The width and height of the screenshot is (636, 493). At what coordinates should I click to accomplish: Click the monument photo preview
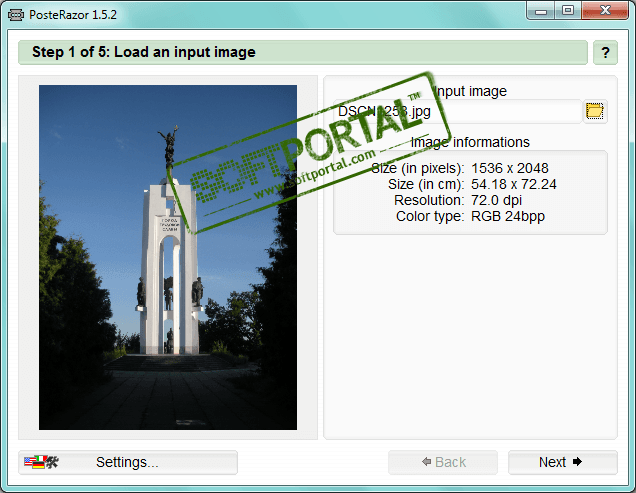click(x=168, y=257)
